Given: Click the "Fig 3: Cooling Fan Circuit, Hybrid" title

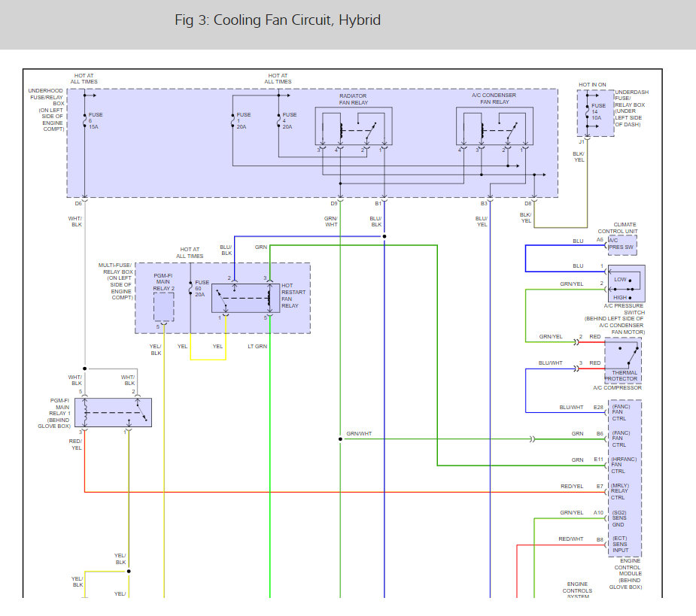Looking at the screenshot, I should [x=278, y=20].
